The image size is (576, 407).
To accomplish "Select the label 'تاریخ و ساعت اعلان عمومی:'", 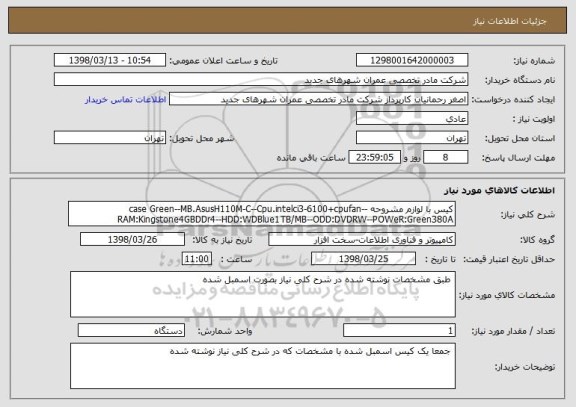I will point(223,61).
